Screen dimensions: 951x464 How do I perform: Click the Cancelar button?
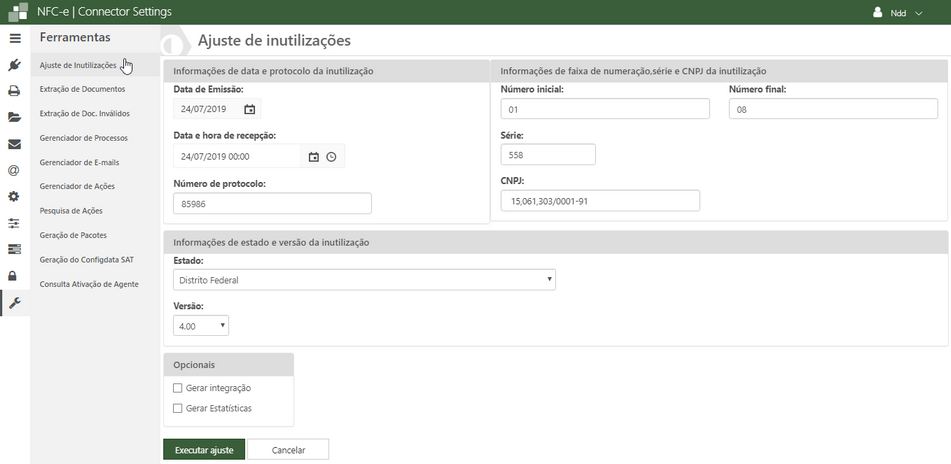point(288,450)
